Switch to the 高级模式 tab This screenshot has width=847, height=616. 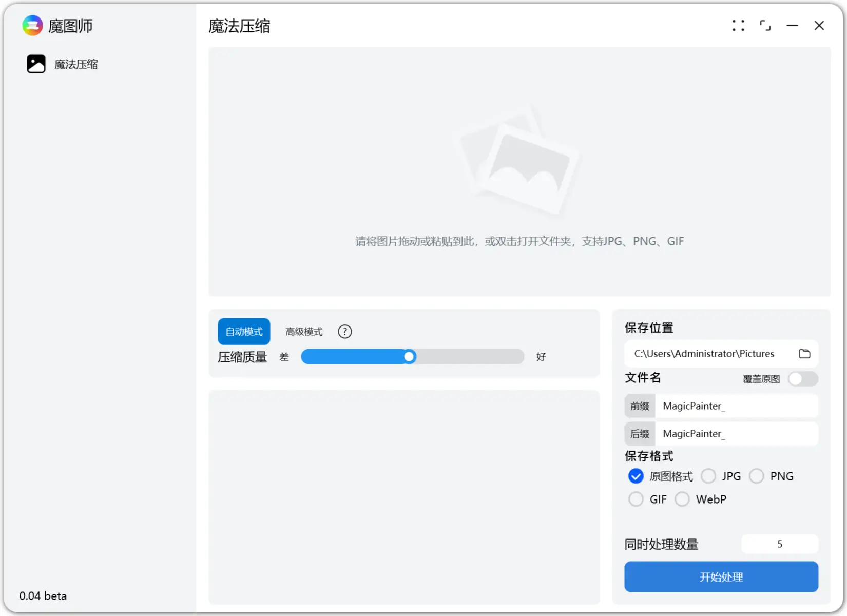(303, 331)
